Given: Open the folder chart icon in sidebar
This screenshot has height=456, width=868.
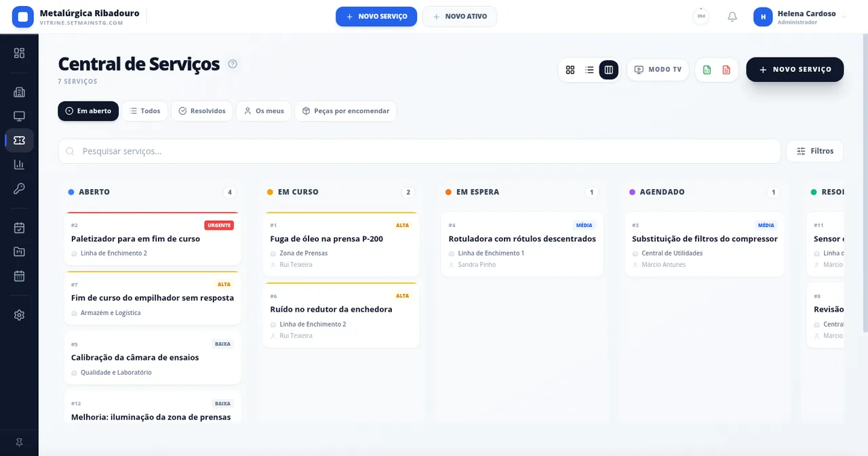Looking at the screenshot, I should tap(19, 251).
